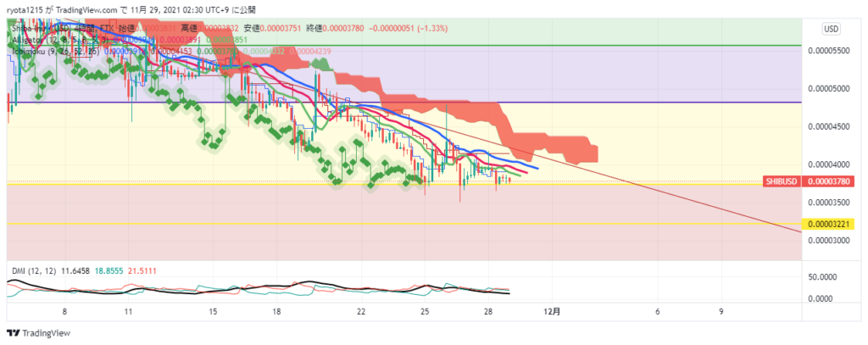Select the Ichimoku indicator legend
The height and width of the screenshot is (345, 868).
coord(38,51)
